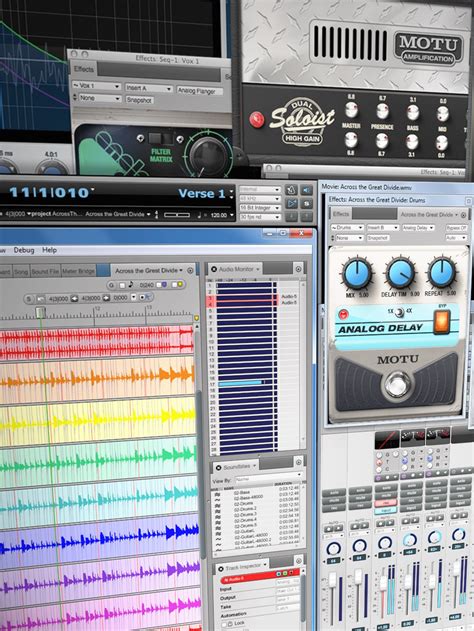This screenshot has width=474, height=631.
Task: Switch to the Meter Bridge tab
Action: pyautogui.click(x=78, y=271)
